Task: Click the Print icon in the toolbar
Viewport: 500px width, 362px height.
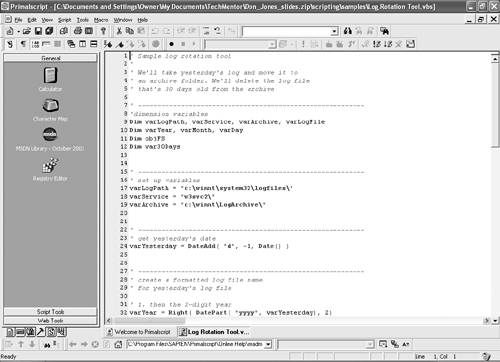Action: (x=78, y=31)
